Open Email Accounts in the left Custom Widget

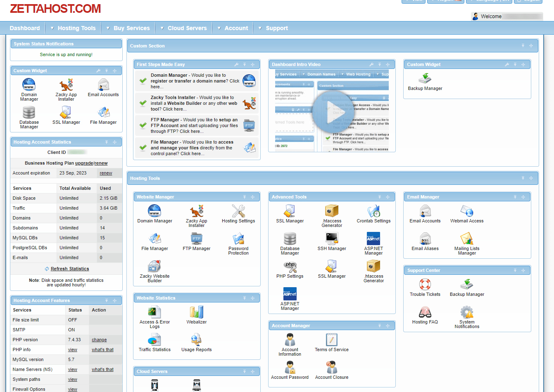103,88
